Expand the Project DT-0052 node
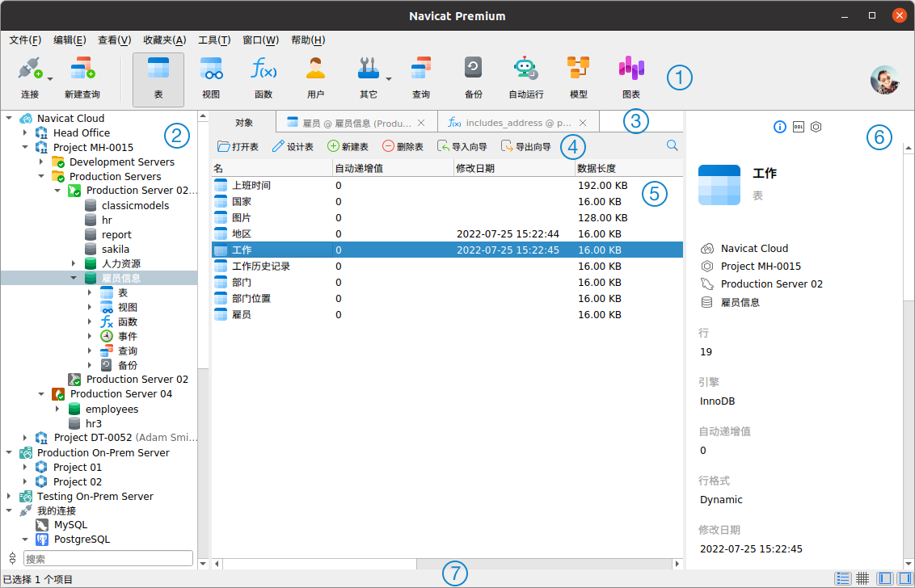The image size is (915, 588). pos(25,438)
